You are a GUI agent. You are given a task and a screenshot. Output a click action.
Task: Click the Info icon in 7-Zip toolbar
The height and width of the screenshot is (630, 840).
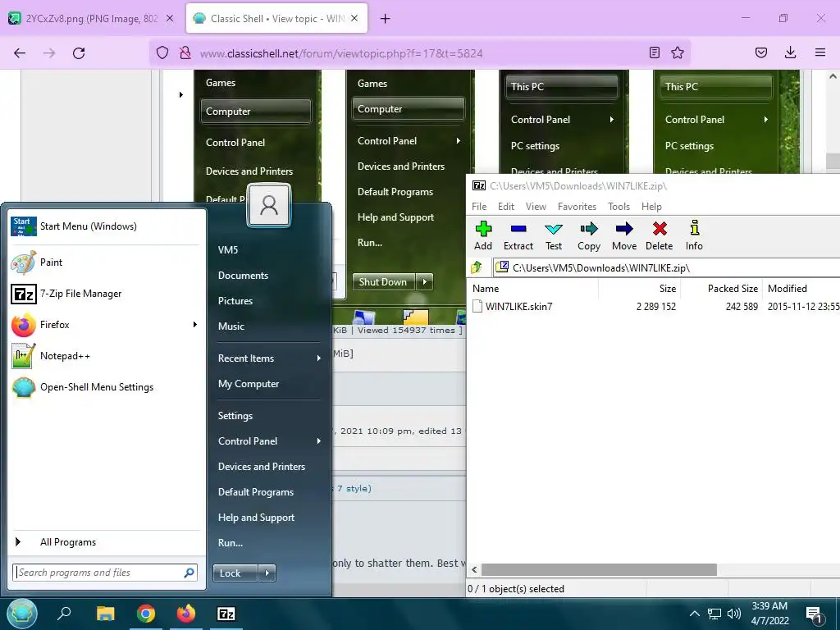point(694,228)
